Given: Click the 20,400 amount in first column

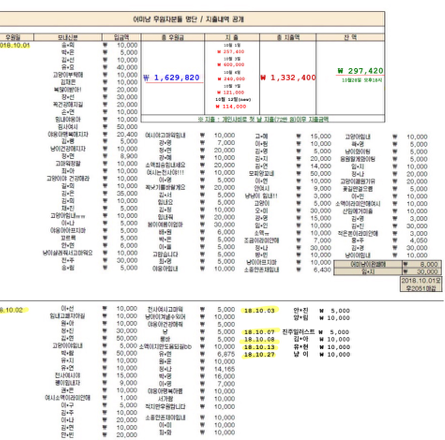Looking at the screenshot, I should 127,134.
